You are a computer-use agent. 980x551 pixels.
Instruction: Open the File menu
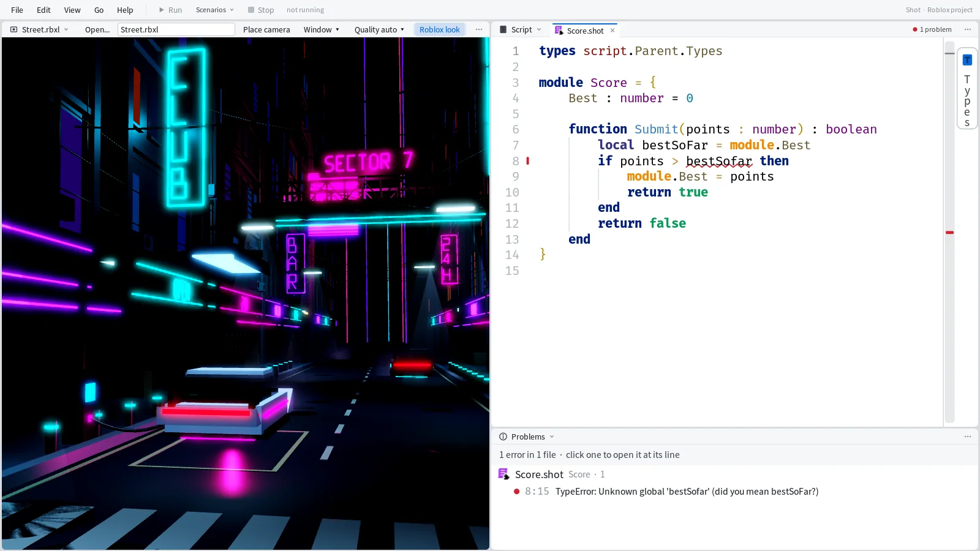click(17, 10)
